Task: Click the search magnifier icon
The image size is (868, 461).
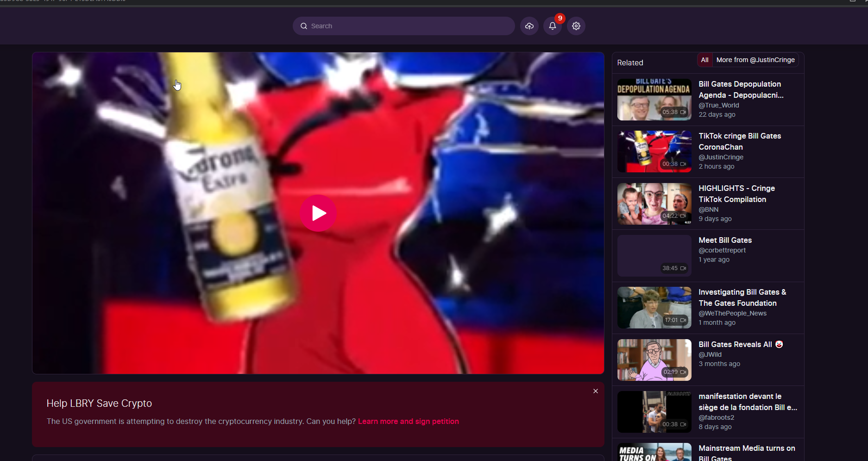Action: tap(304, 26)
